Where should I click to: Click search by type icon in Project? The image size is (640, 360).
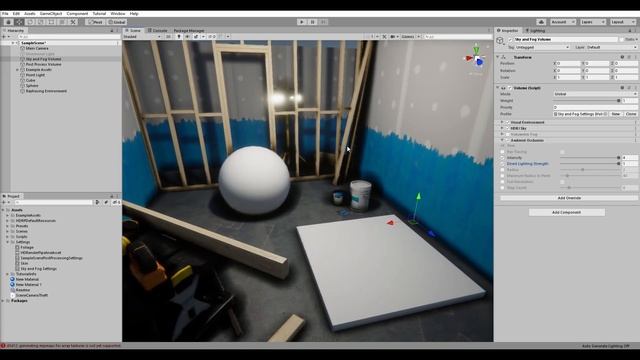coord(98,202)
